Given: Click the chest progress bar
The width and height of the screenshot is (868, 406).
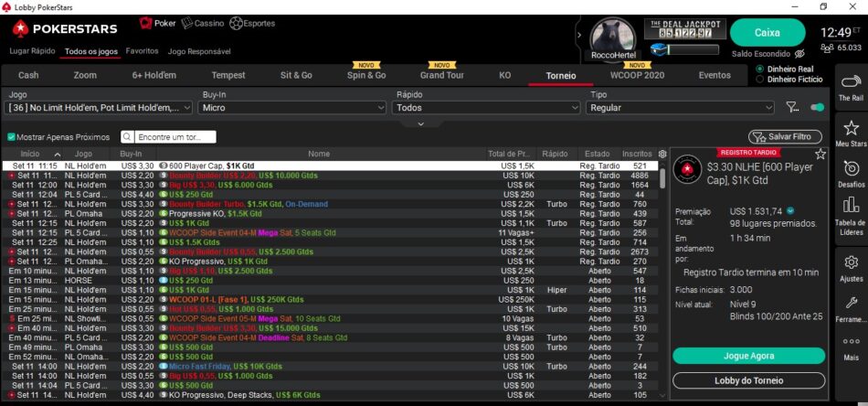Looking at the screenshot, I should (x=693, y=50).
